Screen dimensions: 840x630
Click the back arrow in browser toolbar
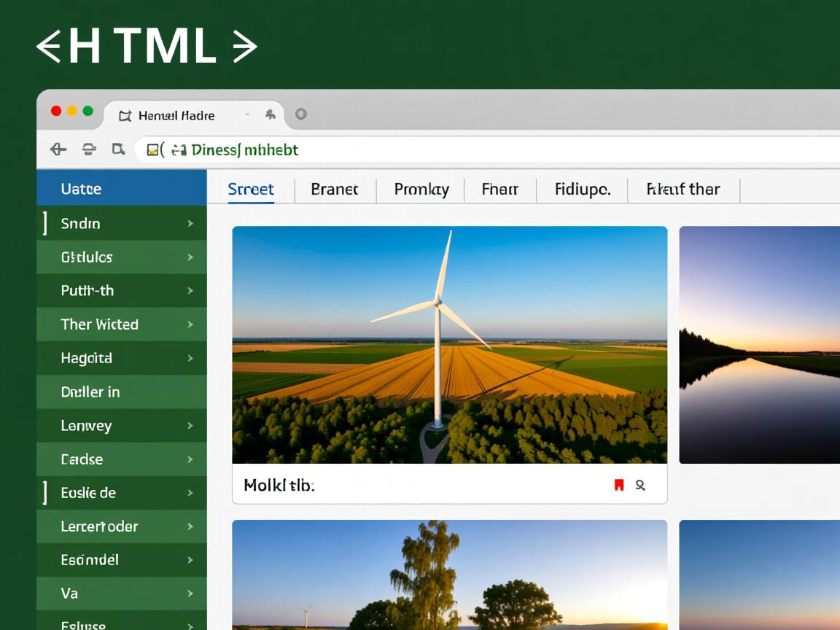(x=58, y=149)
